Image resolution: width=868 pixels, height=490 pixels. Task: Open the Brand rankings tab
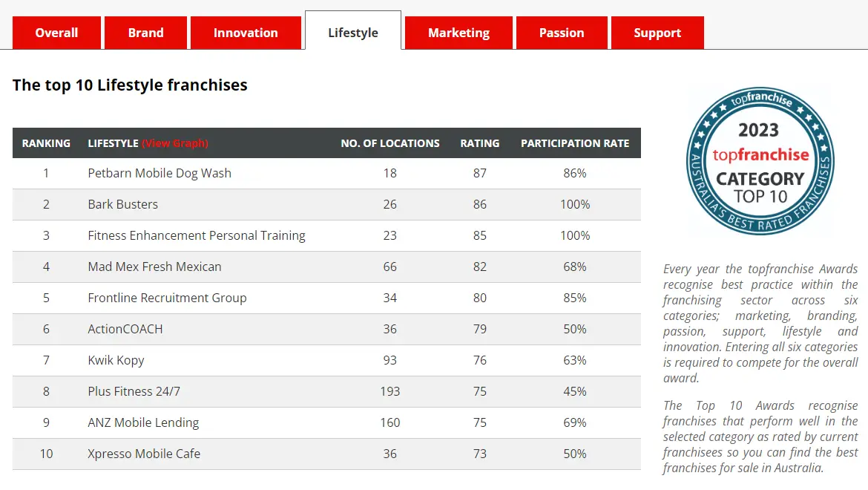pyautogui.click(x=145, y=33)
